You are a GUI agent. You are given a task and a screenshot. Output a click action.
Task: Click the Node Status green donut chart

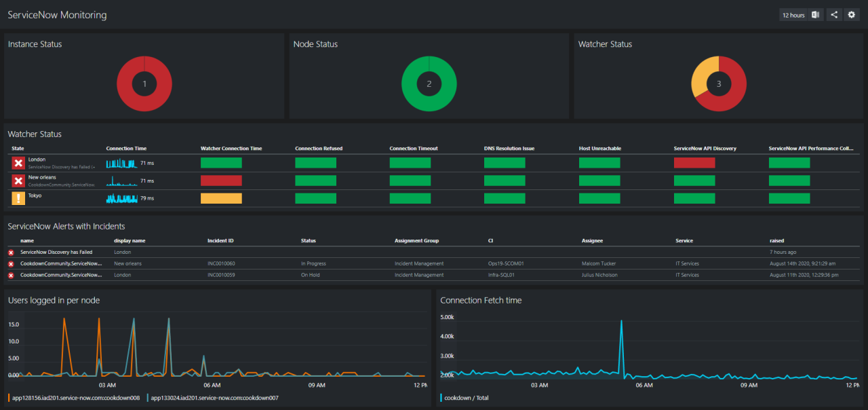tap(429, 84)
